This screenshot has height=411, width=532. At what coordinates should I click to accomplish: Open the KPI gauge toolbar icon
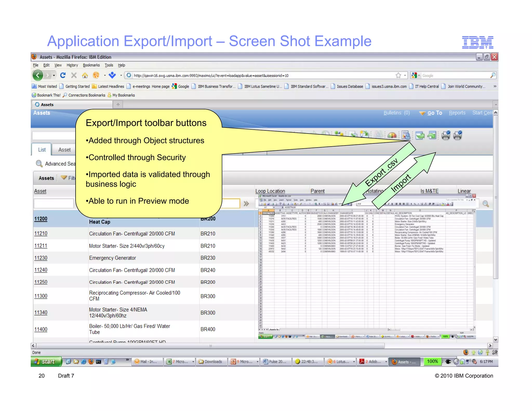[392, 135]
